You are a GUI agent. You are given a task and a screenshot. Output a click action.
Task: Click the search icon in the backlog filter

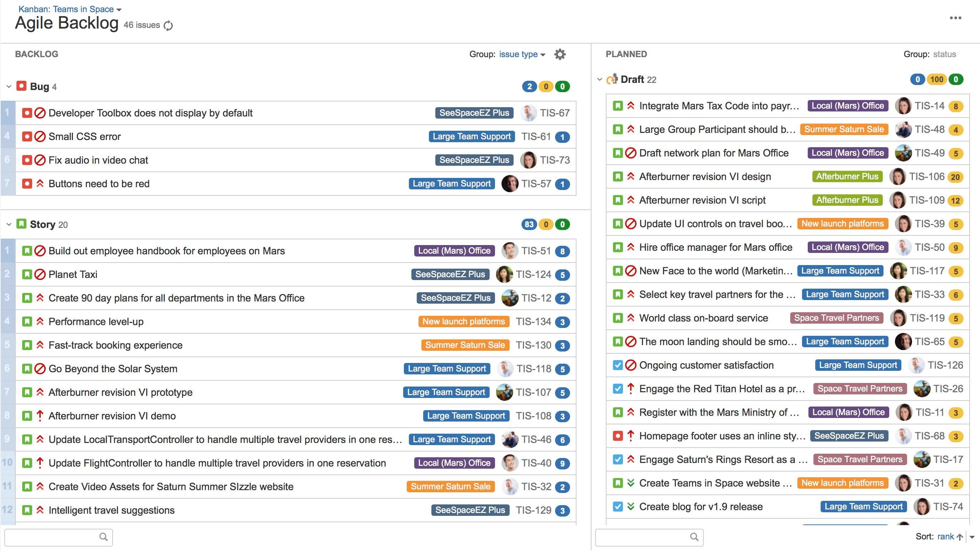104,537
